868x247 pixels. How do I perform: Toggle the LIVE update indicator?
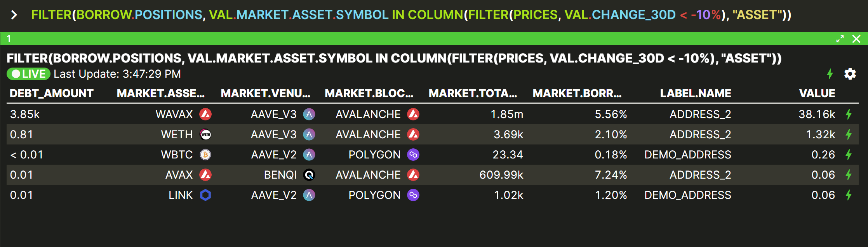point(29,74)
